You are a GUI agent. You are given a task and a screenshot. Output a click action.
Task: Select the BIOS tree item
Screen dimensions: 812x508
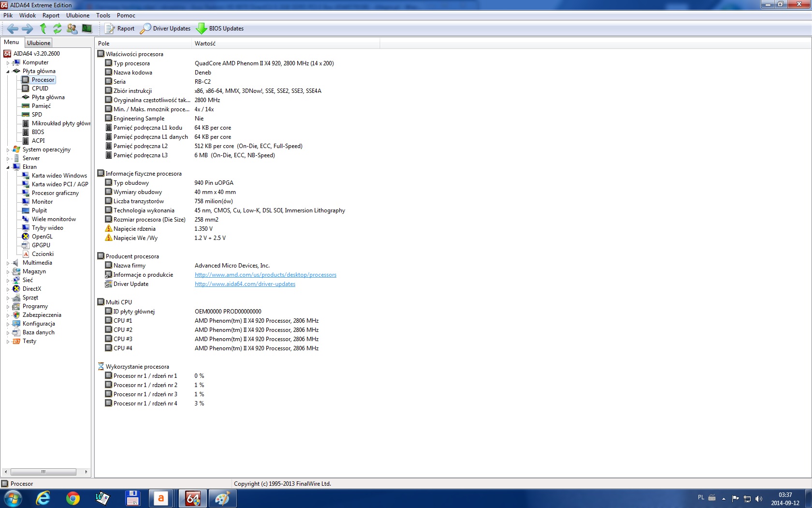(x=38, y=132)
